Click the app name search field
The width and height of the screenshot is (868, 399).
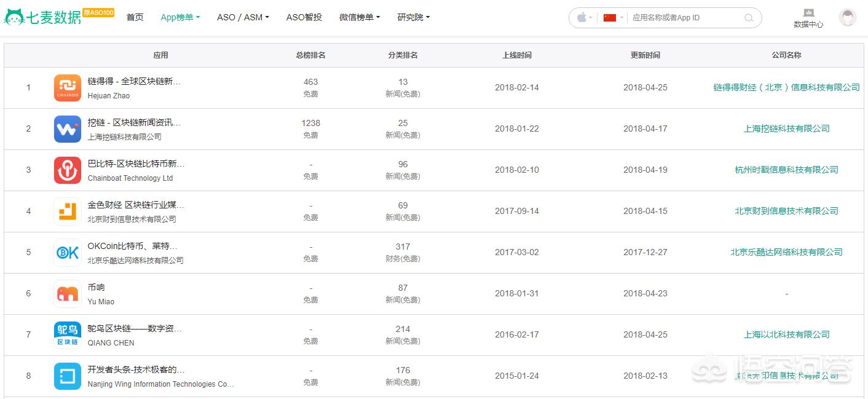(x=685, y=18)
